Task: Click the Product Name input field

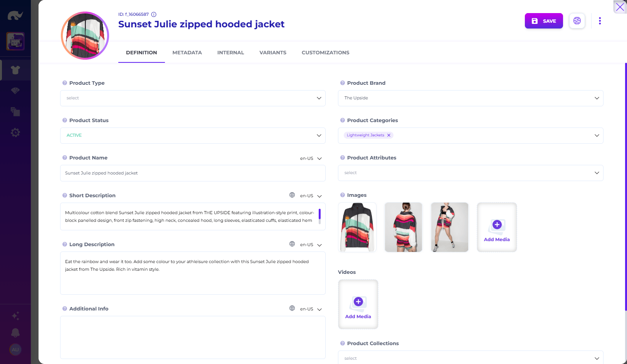Action: click(193, 173)
